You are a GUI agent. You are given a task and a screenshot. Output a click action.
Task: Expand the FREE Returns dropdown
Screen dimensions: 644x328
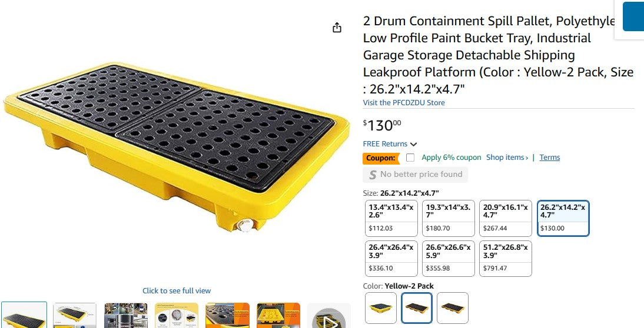[413, 144]
